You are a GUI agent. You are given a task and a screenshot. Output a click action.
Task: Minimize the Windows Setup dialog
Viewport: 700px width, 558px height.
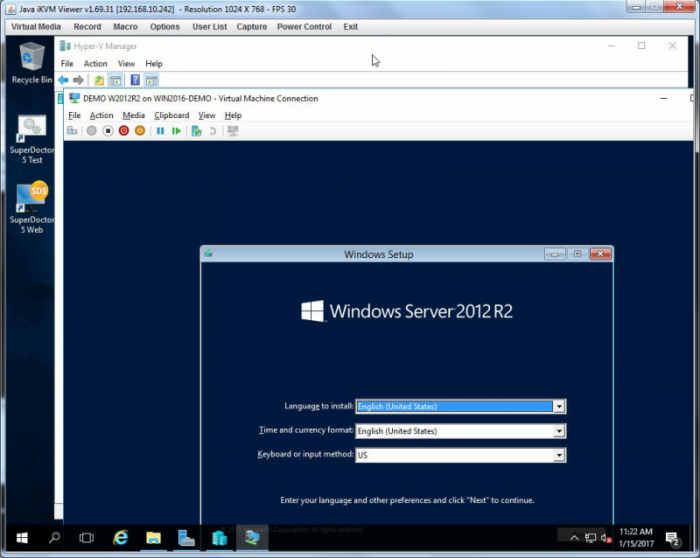(x=554, y=254)
